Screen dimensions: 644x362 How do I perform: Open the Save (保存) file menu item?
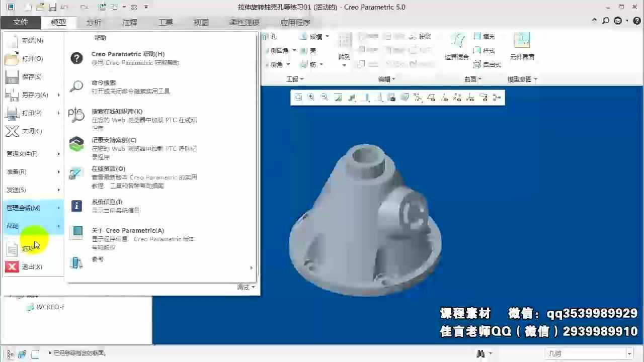point(31,77)
